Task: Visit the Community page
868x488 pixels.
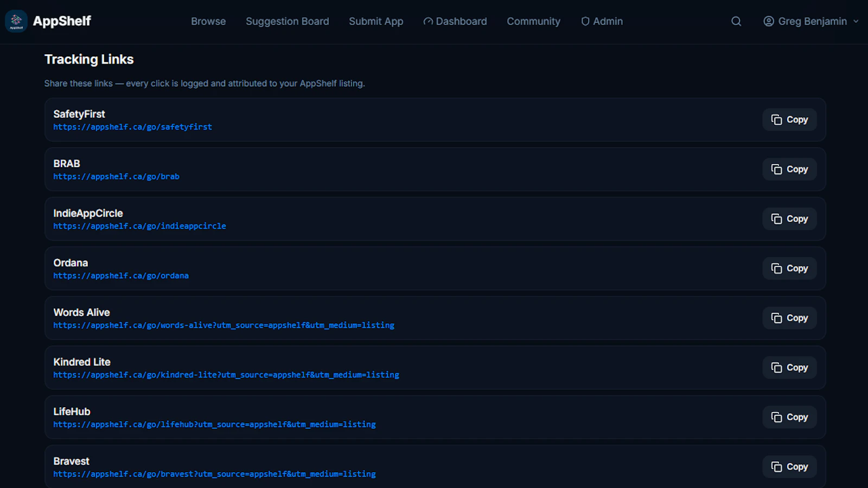Action: 533,21
